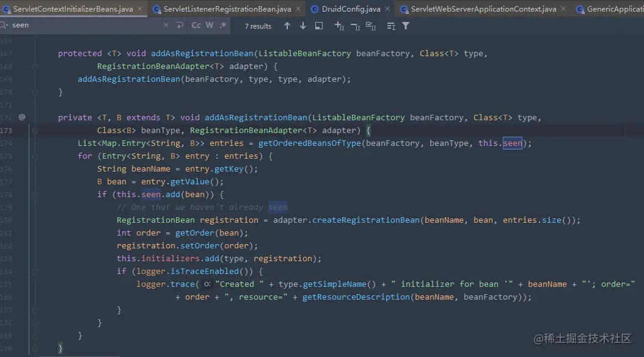Open search results in Find window
644x357 pixels.
pyautogui.click(x=319, y=26)
